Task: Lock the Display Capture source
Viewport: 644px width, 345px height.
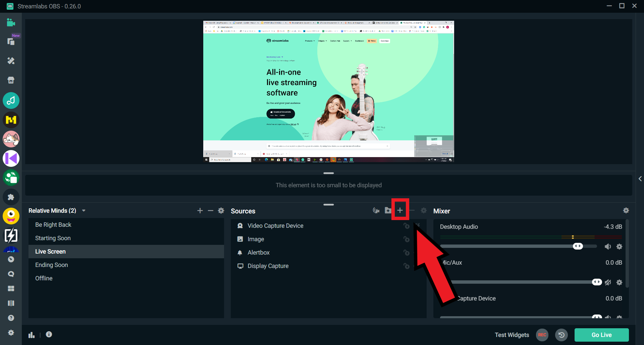Action: pos(406,266)
